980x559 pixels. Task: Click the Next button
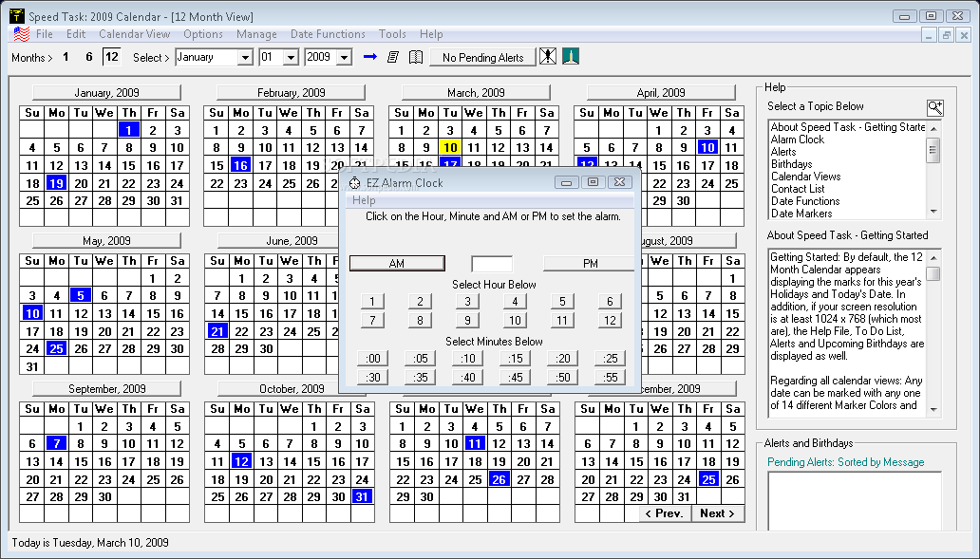(717, 513)
